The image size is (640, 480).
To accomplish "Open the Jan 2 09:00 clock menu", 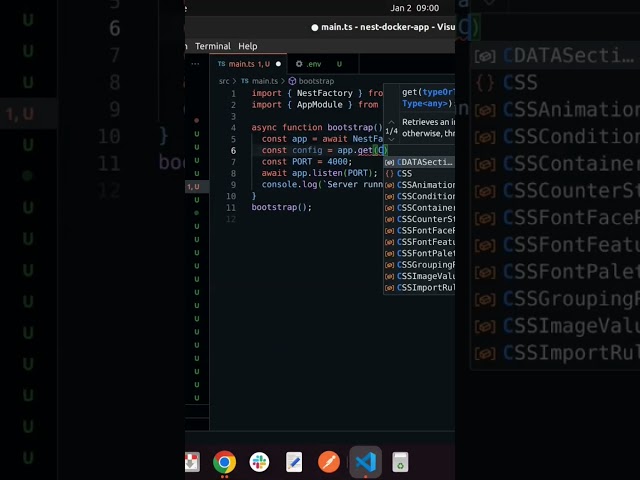I will [x=415, y=8].
